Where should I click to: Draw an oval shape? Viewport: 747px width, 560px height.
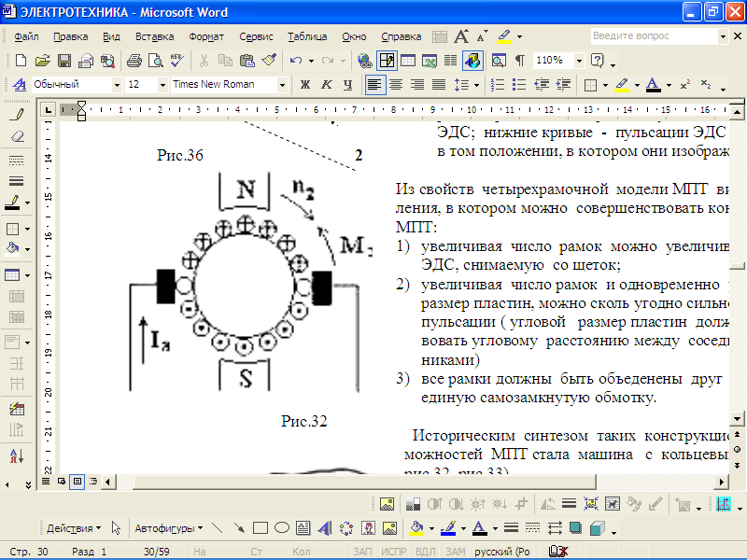[x=282, y=528]
